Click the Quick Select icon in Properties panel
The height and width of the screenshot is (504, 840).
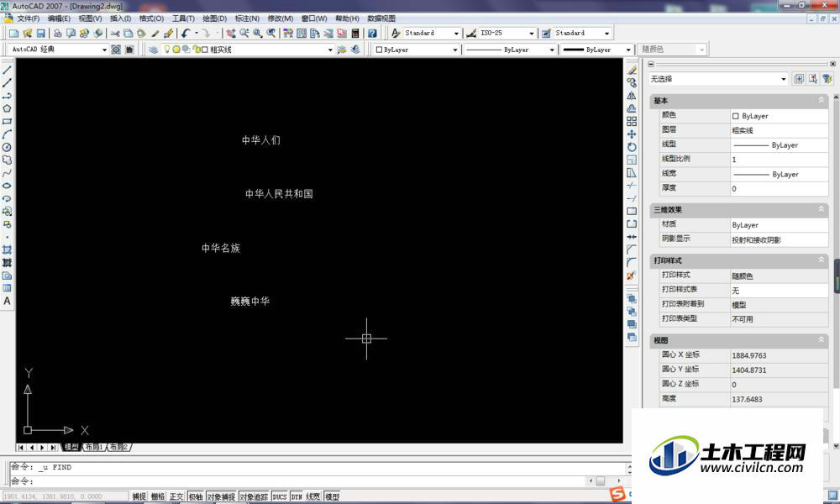(x=827, y=79)
